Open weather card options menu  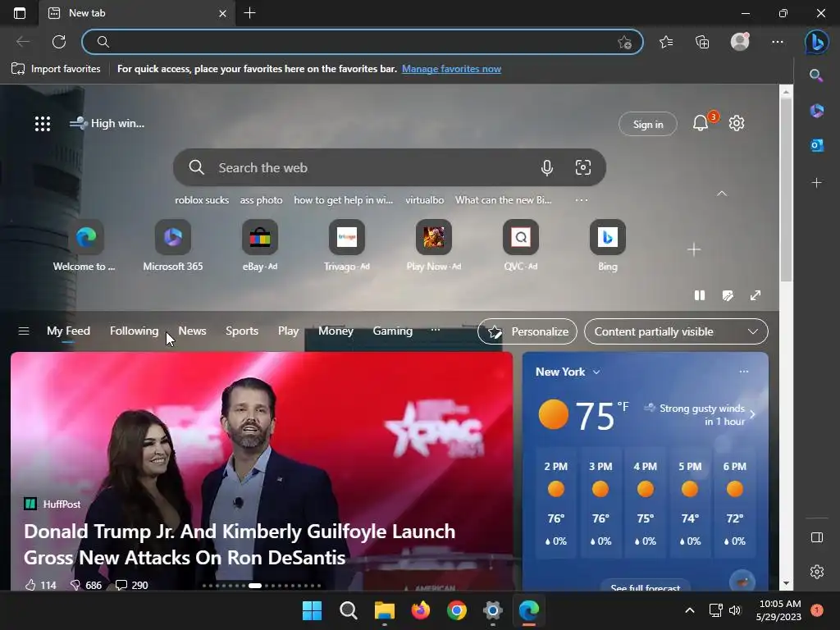pyautogui.click(x=743, y=372)
